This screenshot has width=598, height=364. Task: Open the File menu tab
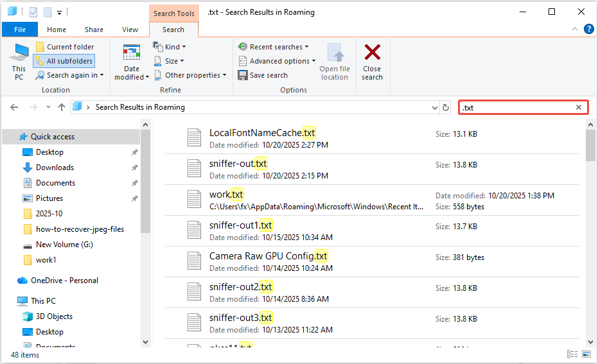20,30
